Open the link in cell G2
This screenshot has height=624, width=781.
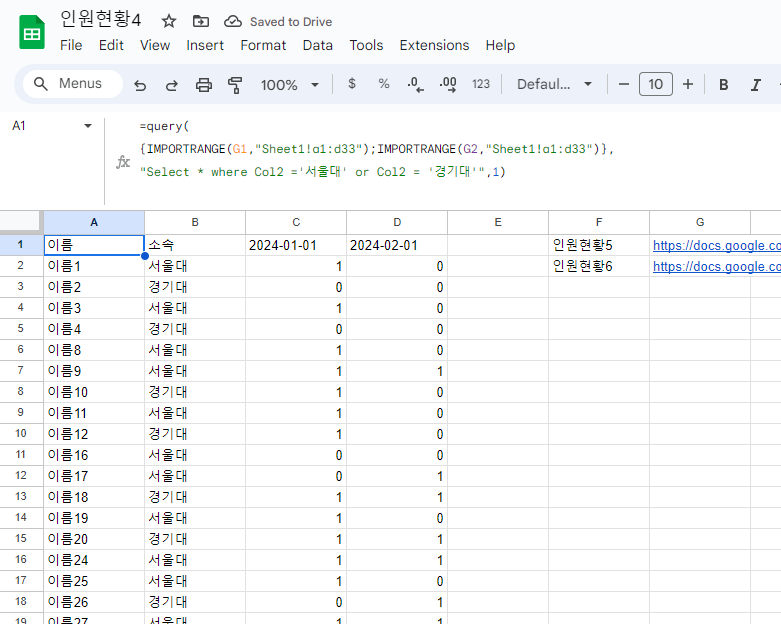tap(716, 266)
